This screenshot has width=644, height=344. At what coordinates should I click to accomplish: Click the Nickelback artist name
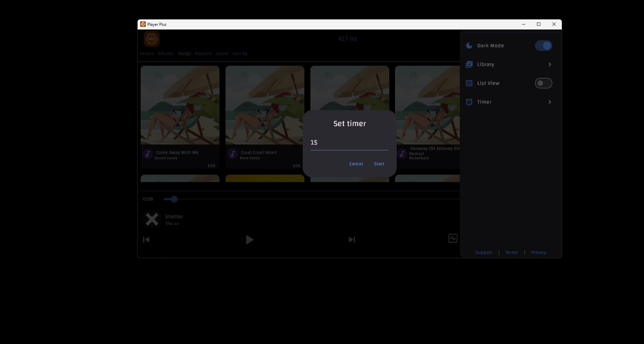(419, 158)
